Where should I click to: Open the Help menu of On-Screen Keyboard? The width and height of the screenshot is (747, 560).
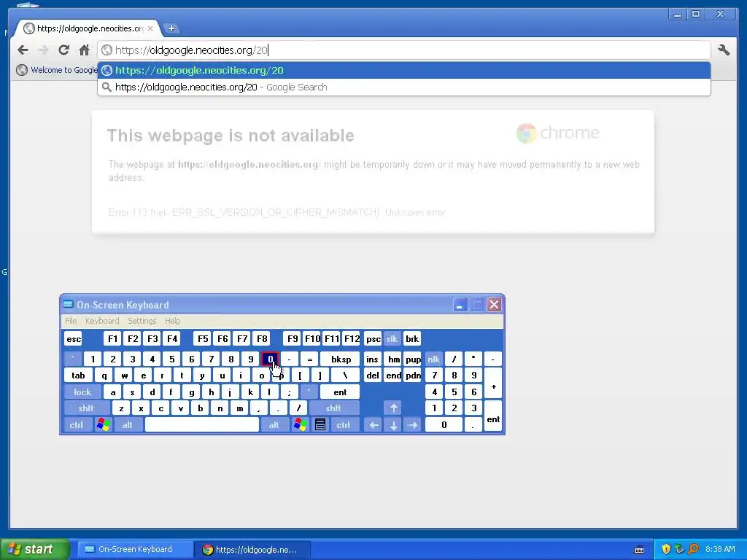172,321
